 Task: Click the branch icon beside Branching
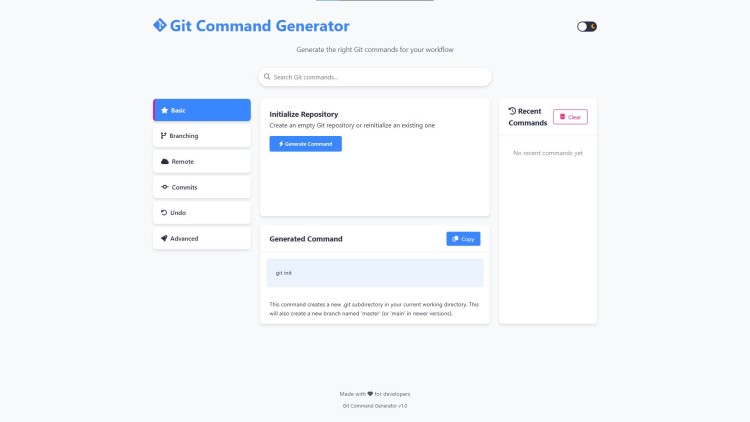coord(164,136)
